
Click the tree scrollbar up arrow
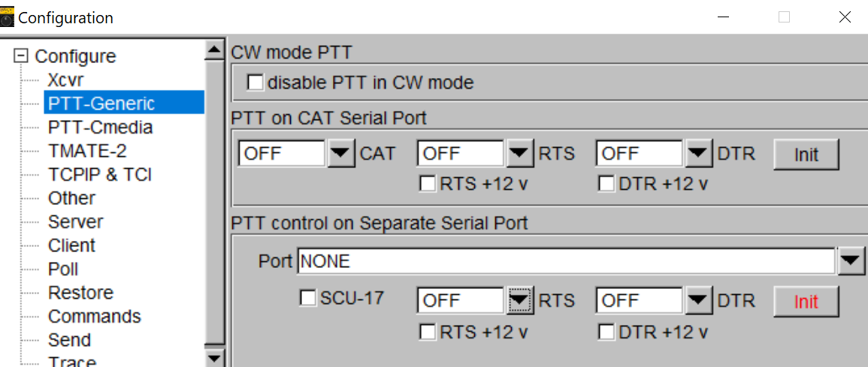click(213, 51)
